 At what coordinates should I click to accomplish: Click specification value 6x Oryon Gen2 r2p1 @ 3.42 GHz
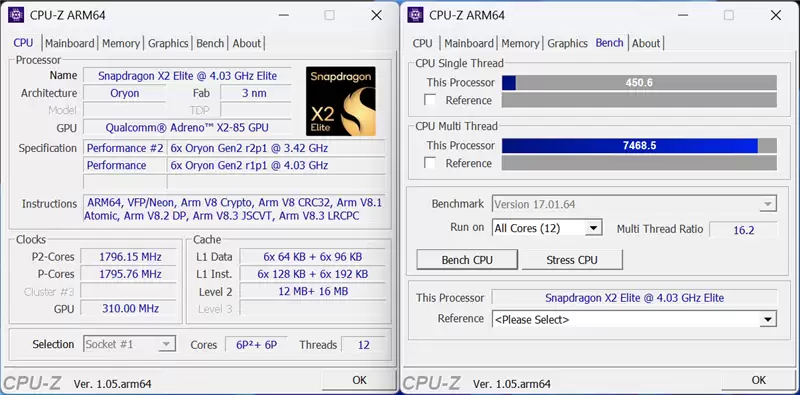(x=277, y=148)
